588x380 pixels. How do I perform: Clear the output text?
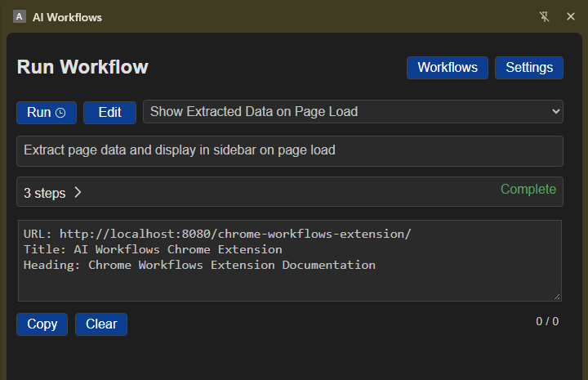coord(101,324)
